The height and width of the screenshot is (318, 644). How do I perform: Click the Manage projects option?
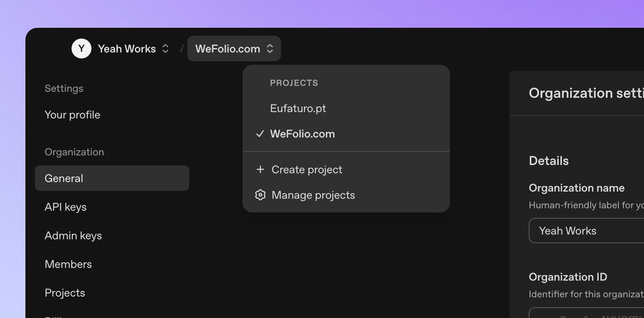tap(313, 195)
